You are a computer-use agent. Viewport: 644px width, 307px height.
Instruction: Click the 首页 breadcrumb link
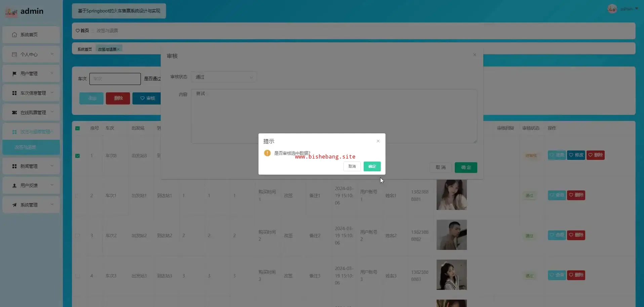[85, 31]
